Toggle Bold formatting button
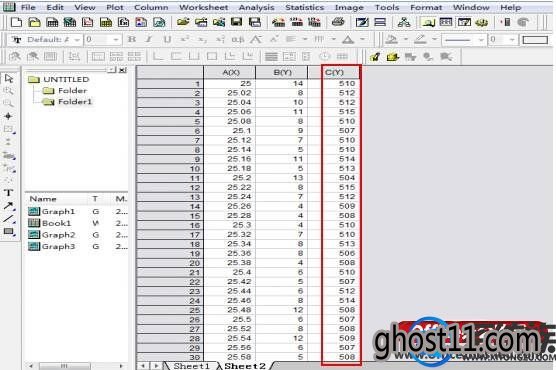556x370 pixels. pos(132,39)
